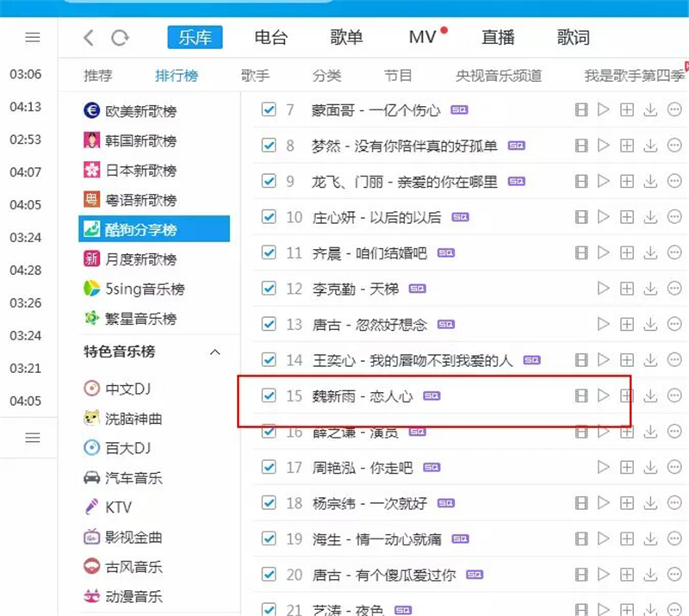Select the 歌手 sub-tab
689x616 pixels.
[255, 76]
